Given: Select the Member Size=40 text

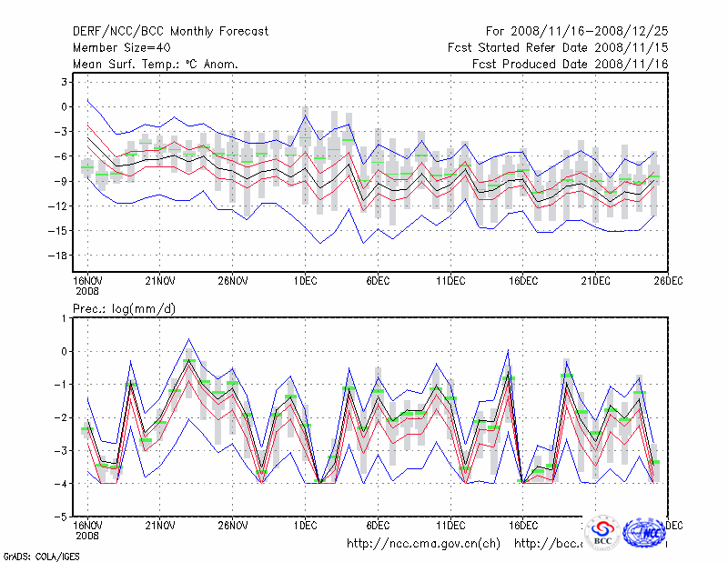Looking at the screenshot, I should pyautogui.click(x=120, y=47).
